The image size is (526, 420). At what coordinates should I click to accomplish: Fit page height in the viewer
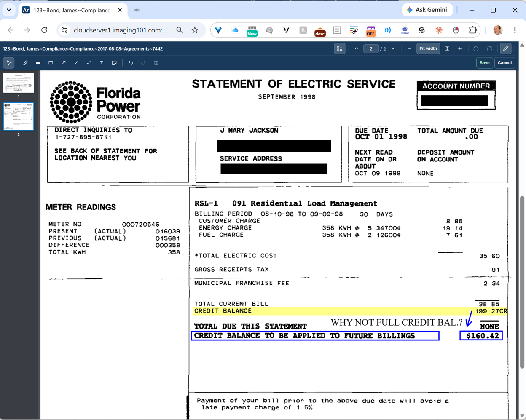(447, 49)
